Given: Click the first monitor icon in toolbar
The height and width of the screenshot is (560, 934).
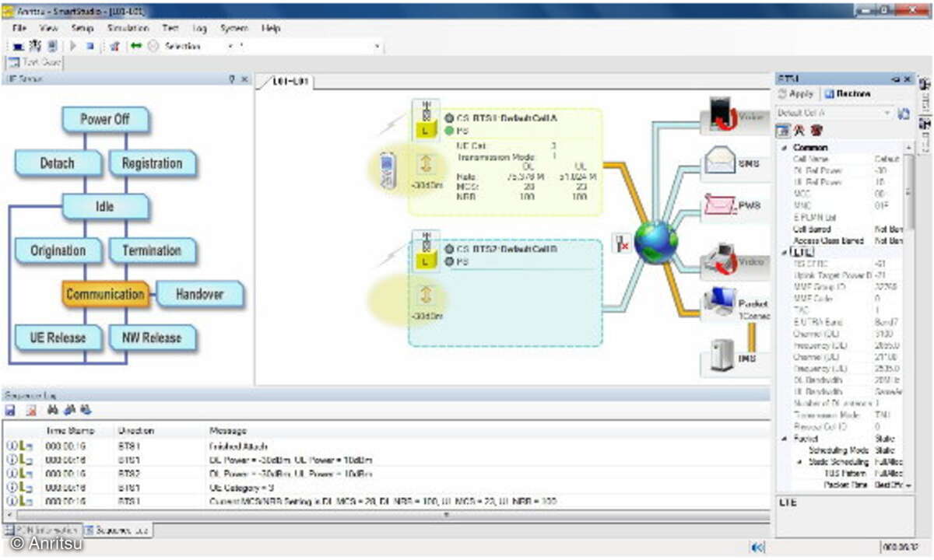Looking at the screenshot, I should pos(18,46).
